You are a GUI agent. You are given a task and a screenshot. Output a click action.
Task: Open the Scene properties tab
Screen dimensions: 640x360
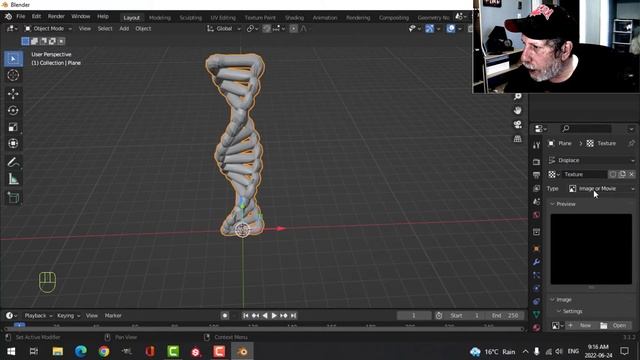536,202
